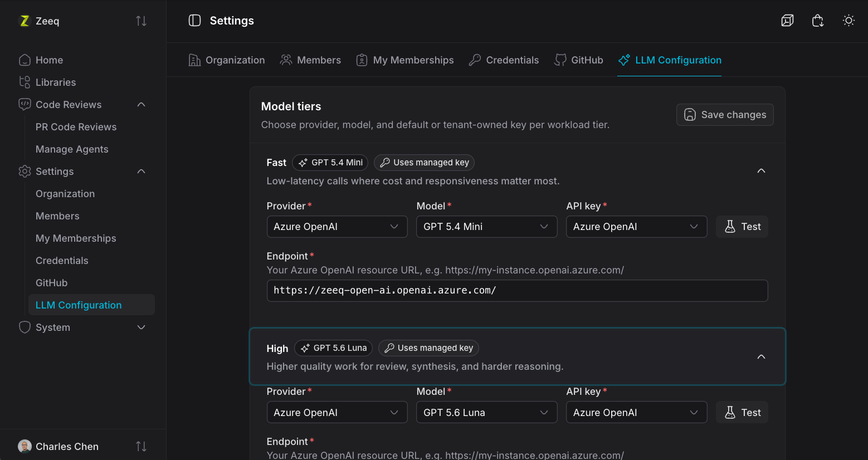Click the Save changes button

tap(725, 115)
